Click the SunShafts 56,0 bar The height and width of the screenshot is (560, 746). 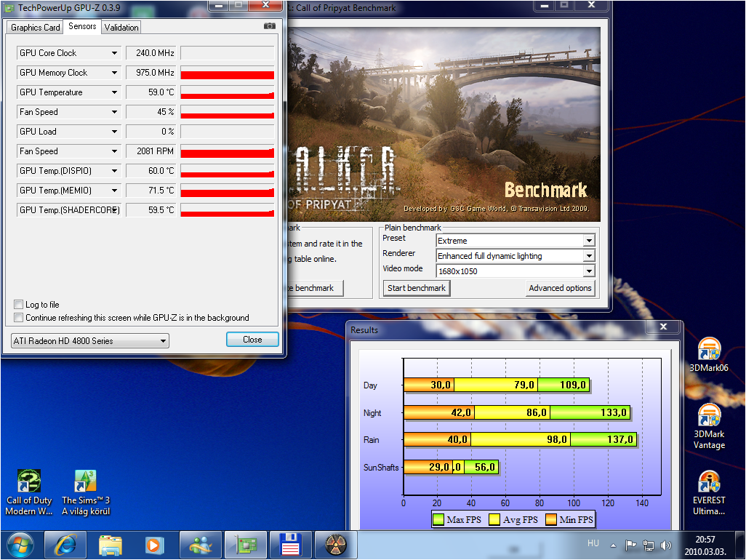click(x=482, y=467)
